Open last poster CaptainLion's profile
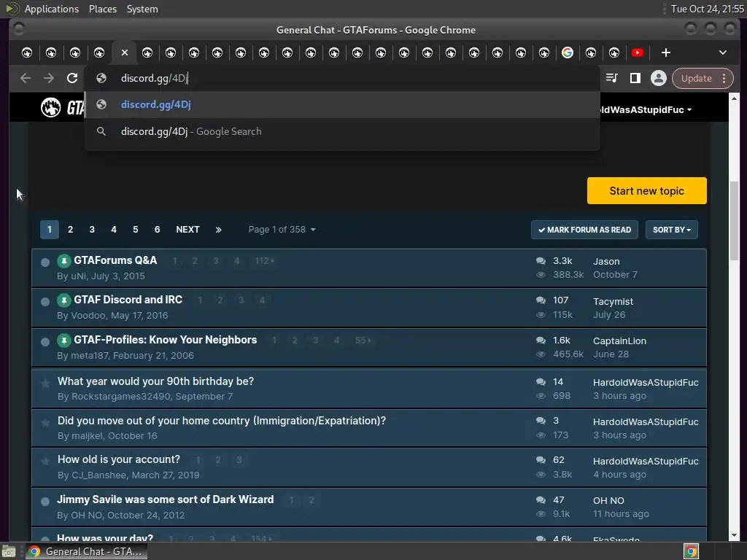The width and height of the screenshot is (747, 560). click(x=619, y=341)
